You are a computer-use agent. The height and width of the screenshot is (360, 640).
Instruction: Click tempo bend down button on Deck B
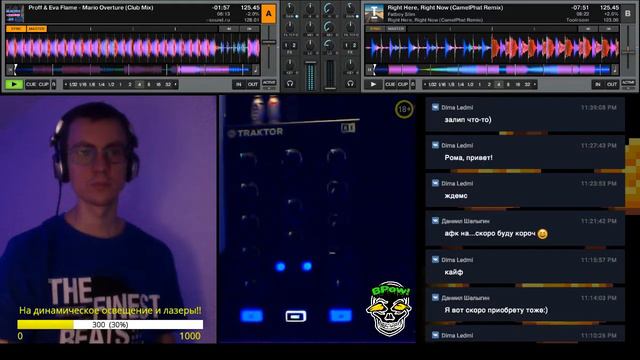588,29
